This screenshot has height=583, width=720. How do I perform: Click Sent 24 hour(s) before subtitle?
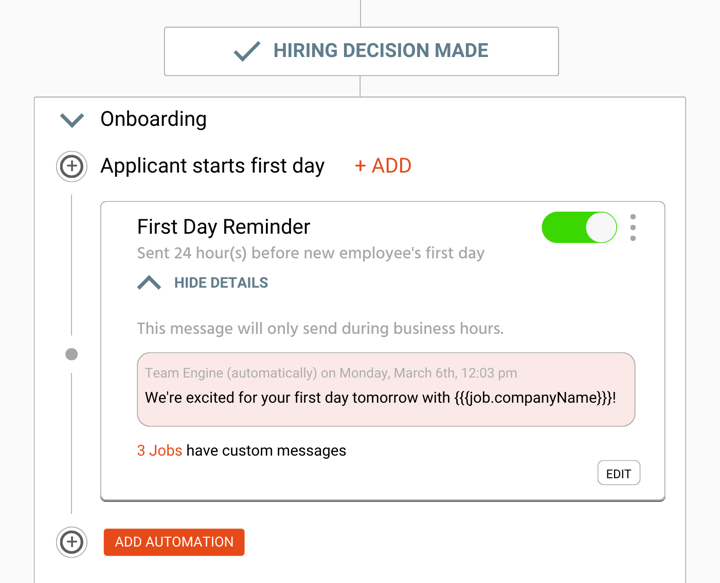311,253
